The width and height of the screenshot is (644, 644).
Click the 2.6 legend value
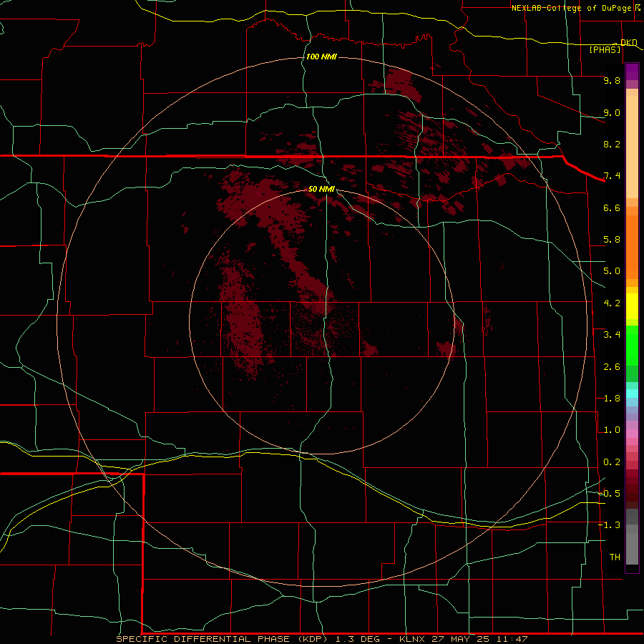(612, 367)
